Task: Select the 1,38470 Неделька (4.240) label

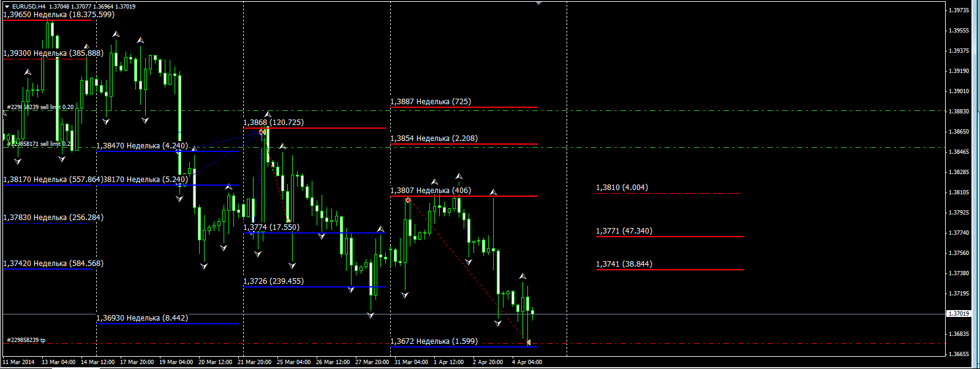Action: coord(142,146)
